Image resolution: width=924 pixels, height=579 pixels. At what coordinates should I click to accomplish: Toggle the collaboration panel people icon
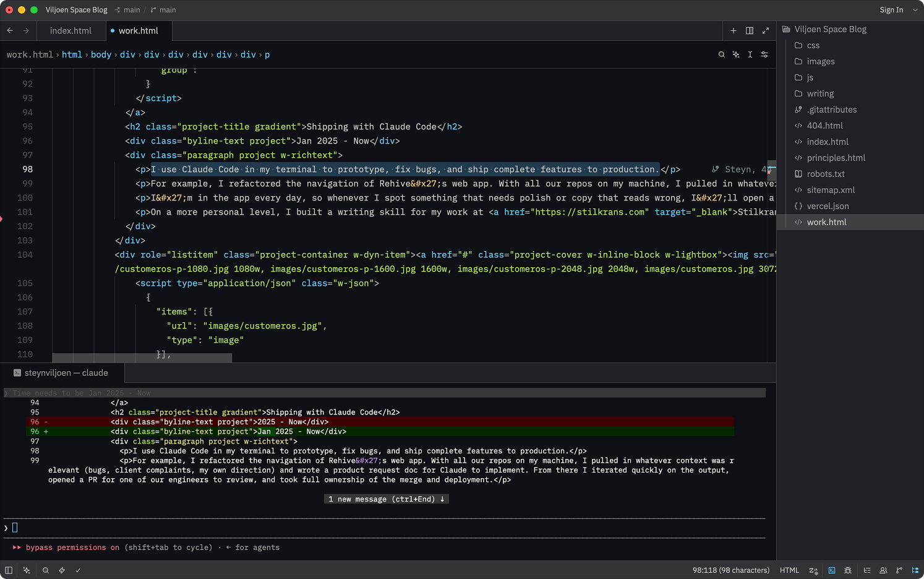pos(883,570)
